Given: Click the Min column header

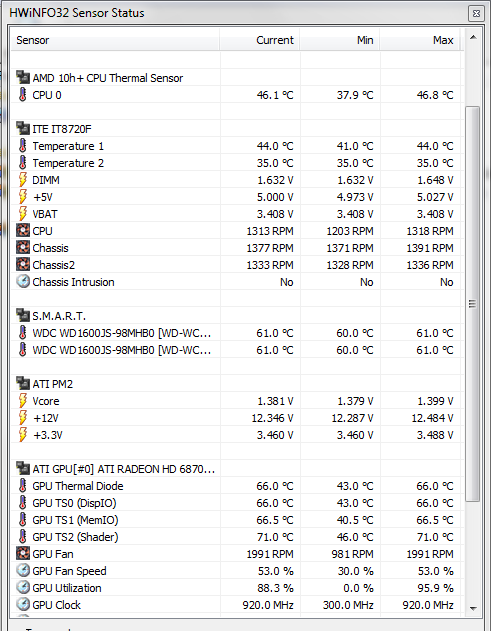Looking at the screenshot, I should click(x=340, y=40).
